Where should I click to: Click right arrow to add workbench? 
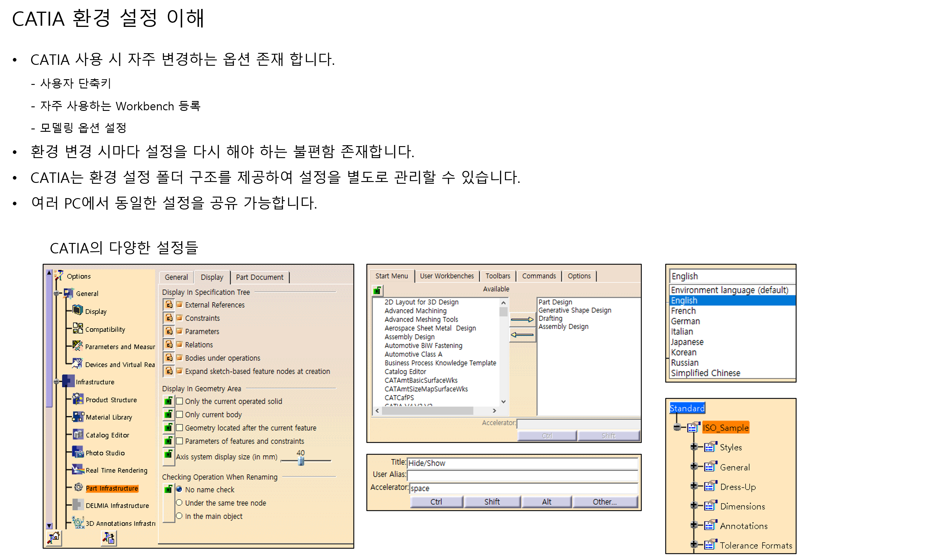click(x=522, y=320)
